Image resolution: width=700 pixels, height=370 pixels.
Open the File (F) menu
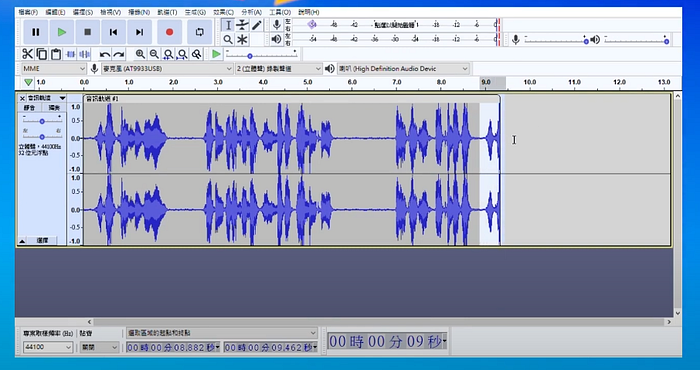click(x=29, y=12)
